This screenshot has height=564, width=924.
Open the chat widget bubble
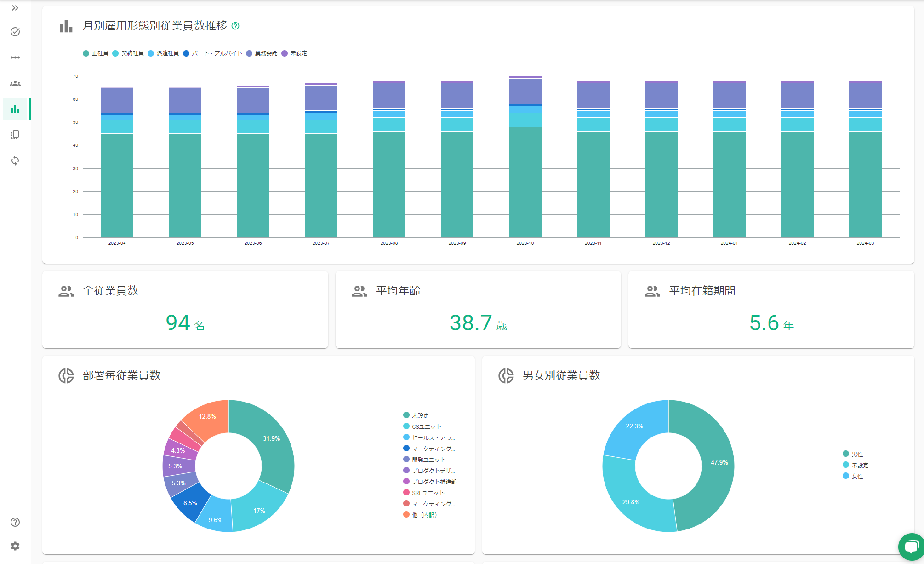coord(911,547)
